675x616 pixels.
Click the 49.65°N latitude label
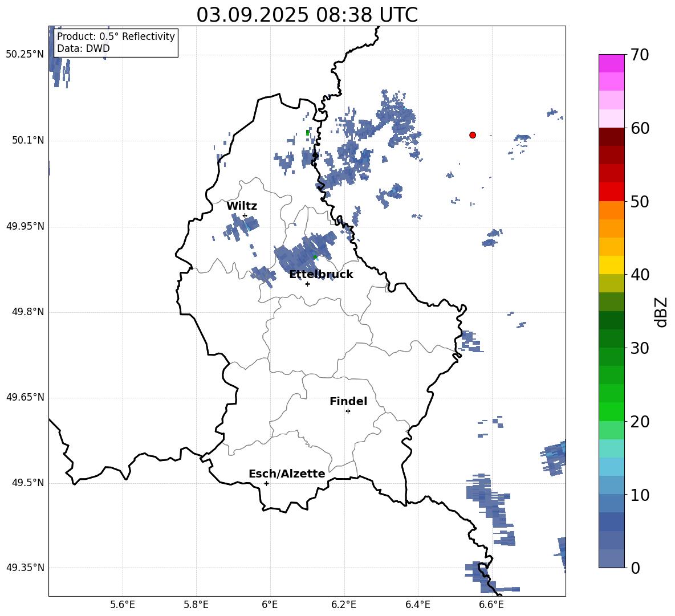point(25,397)
